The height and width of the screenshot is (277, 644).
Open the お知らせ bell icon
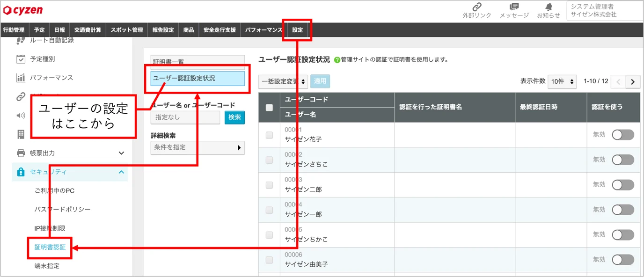[x=549, y=7]
